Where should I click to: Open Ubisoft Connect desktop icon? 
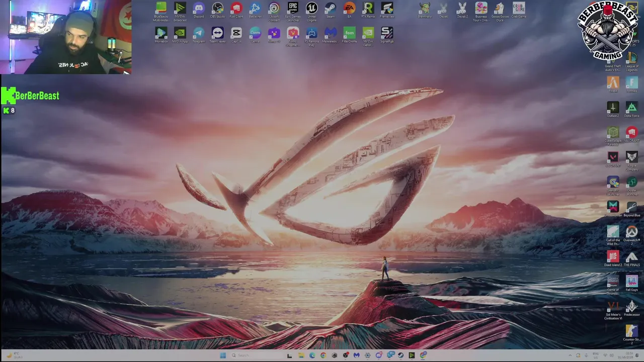[x=274, y=12]
